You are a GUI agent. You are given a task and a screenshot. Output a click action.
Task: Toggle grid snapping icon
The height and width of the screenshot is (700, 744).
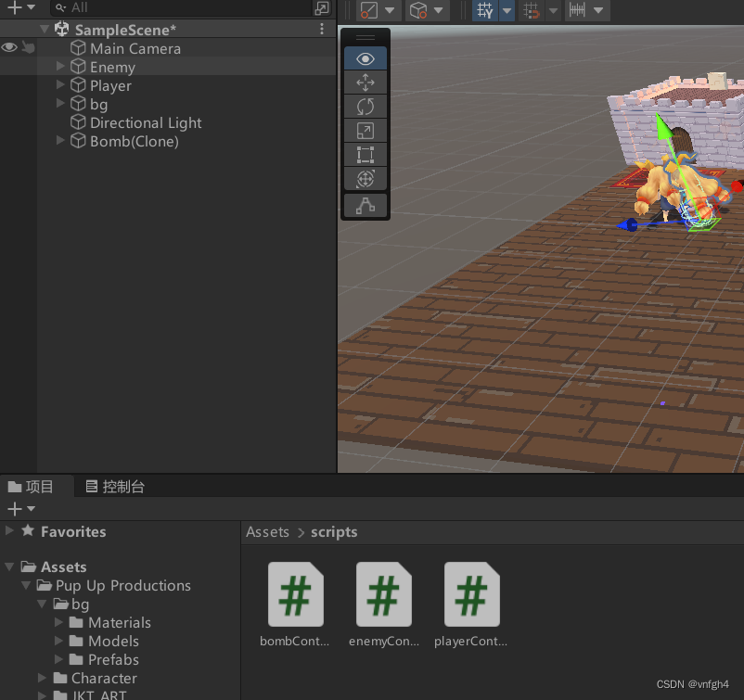[x=531, y=10]
